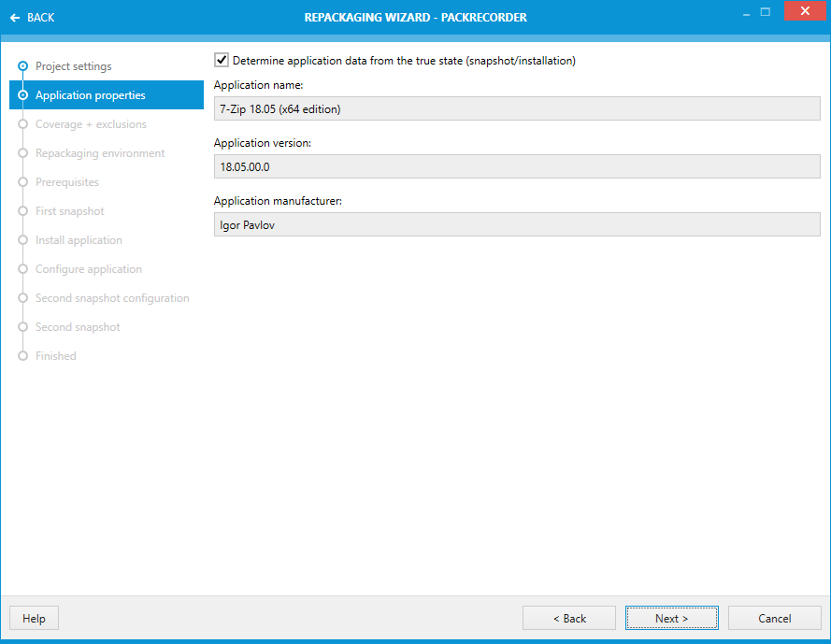This screenshot has width=831, height=644.
Task: Open Help for the wizard
Action: click(34, 618)
